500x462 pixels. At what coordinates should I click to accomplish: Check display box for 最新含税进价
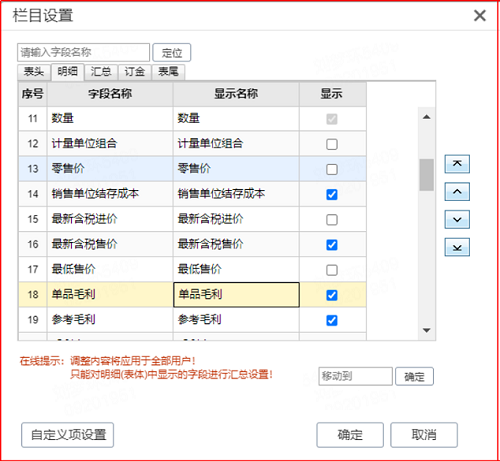[x=332, y=220]
